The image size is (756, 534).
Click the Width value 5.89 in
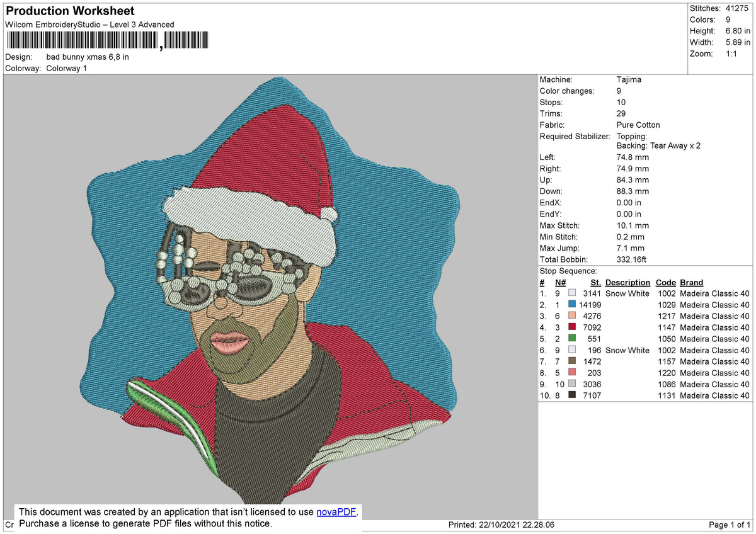(x=738, y=42)
